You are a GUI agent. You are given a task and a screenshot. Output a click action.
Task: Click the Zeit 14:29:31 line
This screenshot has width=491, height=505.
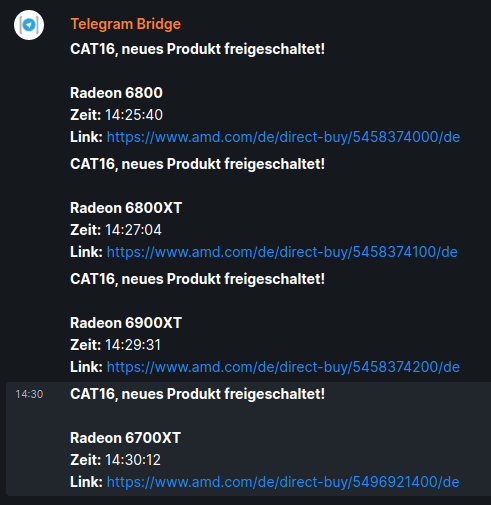click(x=115, y=345)
